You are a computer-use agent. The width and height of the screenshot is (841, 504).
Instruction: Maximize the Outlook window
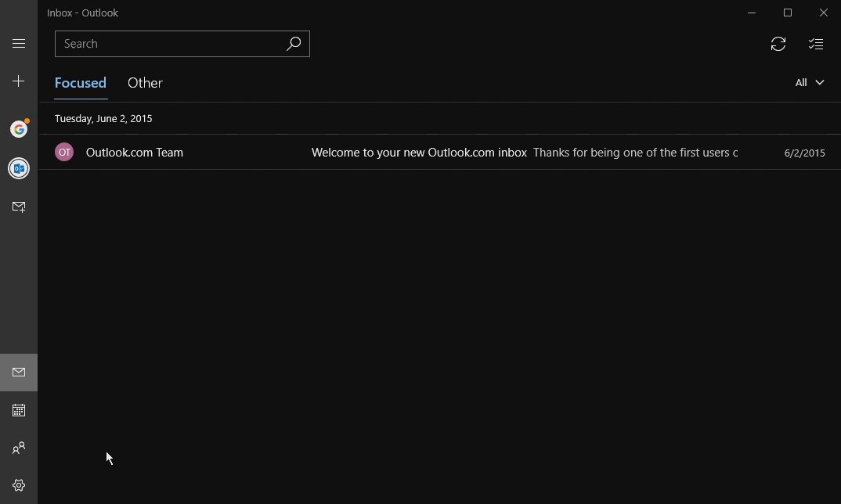[788, 13]
